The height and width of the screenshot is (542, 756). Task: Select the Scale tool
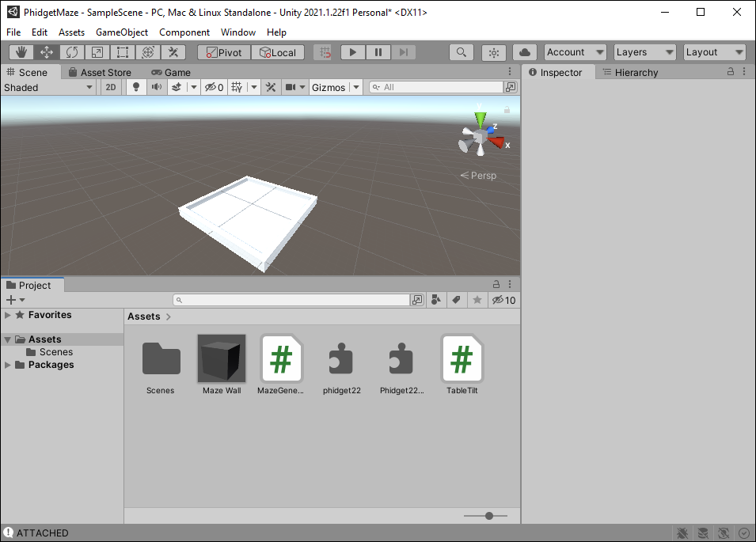97,52
